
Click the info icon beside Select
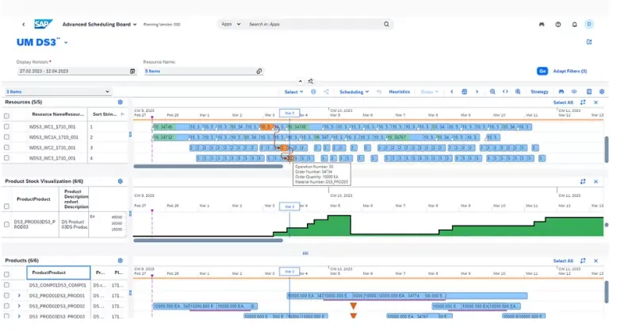pos(313,92)
